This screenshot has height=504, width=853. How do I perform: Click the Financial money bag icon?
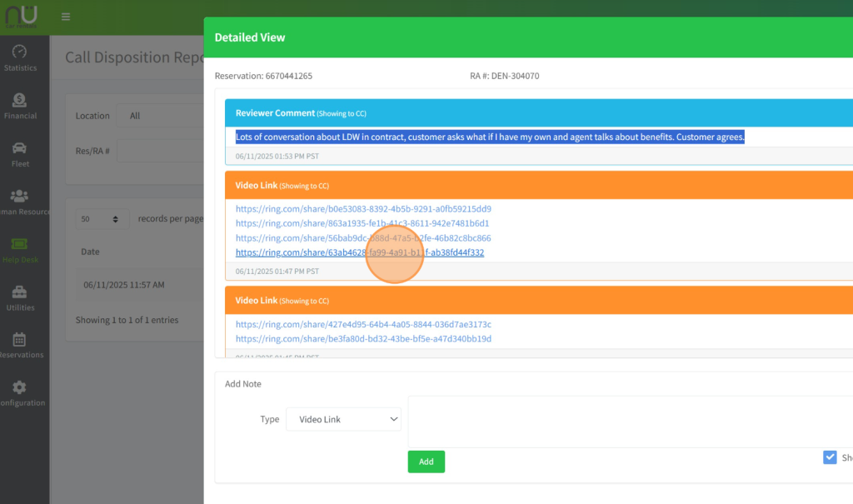click(x=20, y=100)
